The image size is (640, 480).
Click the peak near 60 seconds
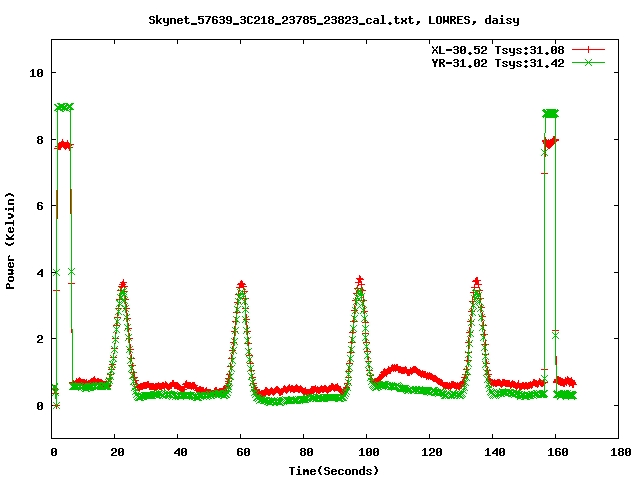click(241, 285)
